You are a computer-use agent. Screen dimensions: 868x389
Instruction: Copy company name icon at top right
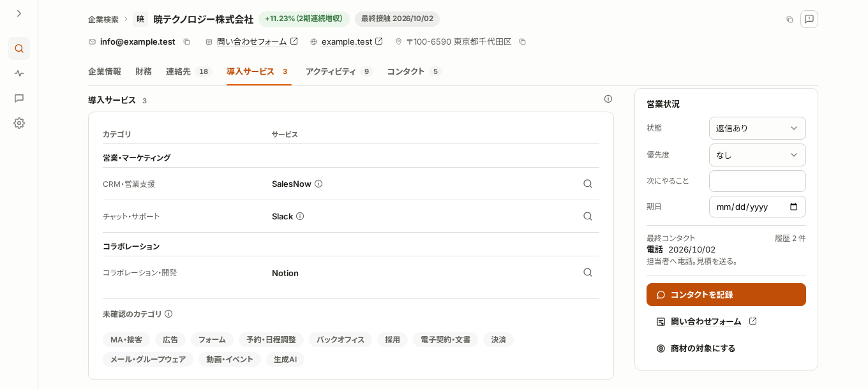[x=789, y=19]
